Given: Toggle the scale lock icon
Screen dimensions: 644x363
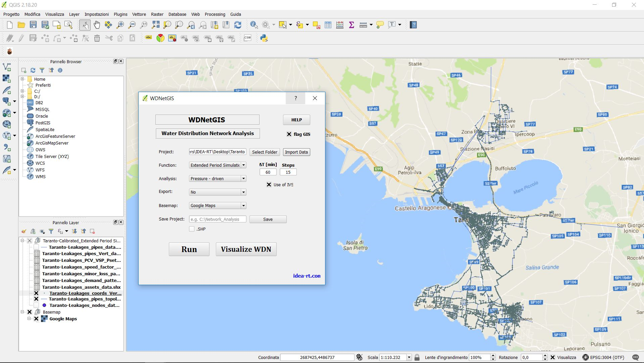Looking at the screenshot, I should [x=417, y=357].
